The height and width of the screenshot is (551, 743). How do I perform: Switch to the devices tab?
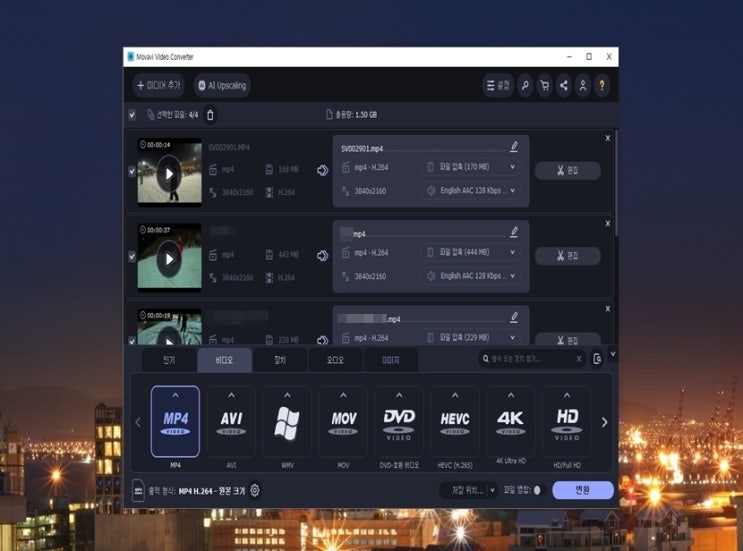point(280,360)
